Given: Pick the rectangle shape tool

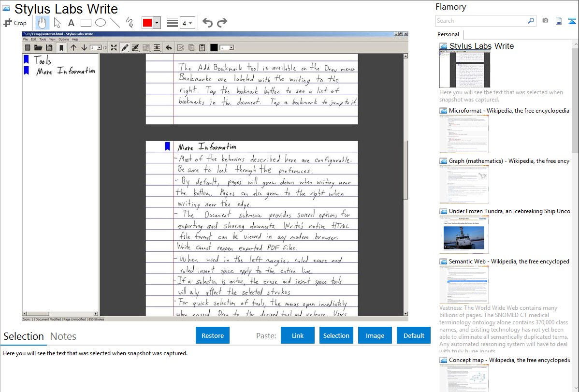Looking at the screenshot, I should [x=86, y=23].
